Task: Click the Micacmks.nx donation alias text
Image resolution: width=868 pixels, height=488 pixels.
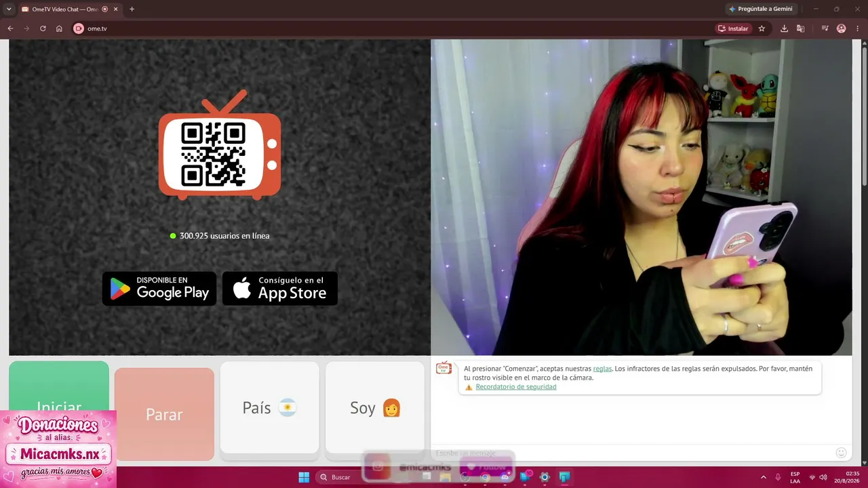Action: pyautogui.click(x=58, y=453)
